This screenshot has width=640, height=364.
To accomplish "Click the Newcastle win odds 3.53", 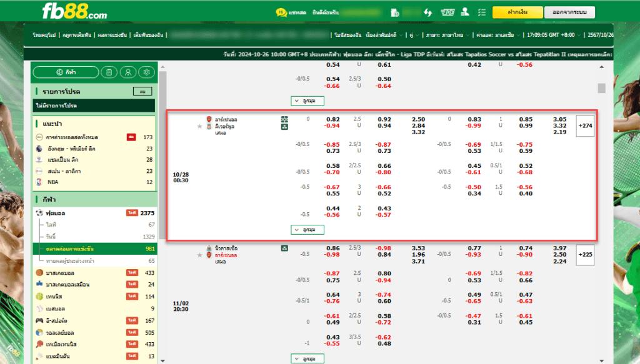I will [x=418, y=248].
